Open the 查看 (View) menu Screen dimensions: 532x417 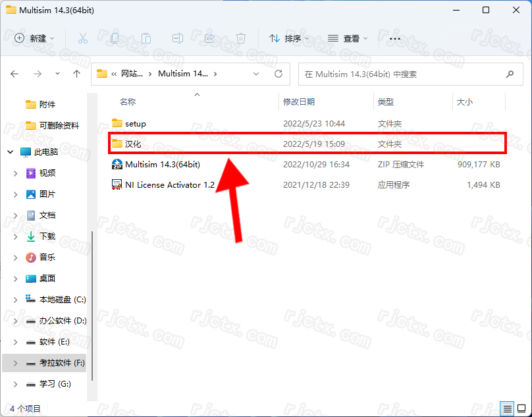pyautogui.click(x=348, y=38)
